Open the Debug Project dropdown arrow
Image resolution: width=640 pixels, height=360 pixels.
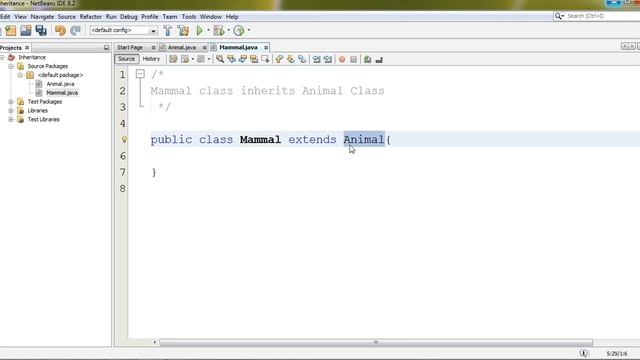pyautogui.click(x=228, y=31)
